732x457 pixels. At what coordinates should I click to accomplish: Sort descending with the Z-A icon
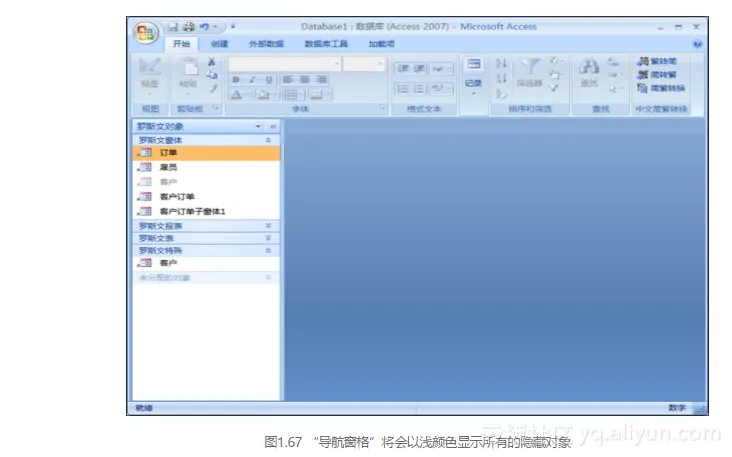coord(501,78)
